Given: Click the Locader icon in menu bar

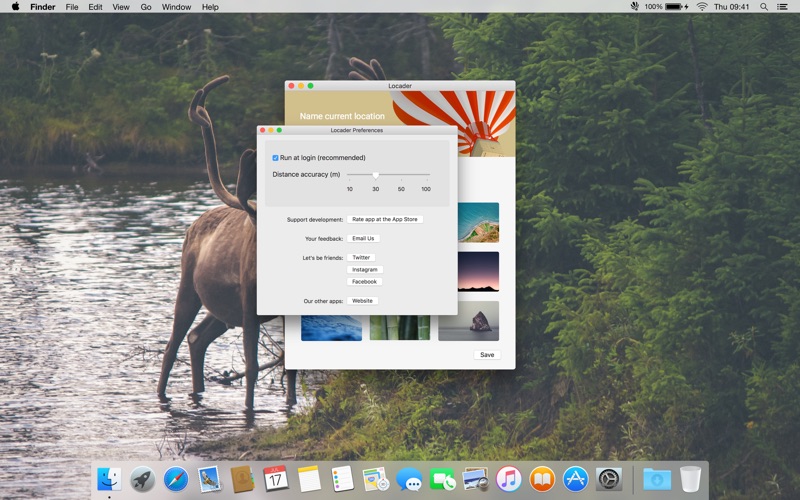Looking at the screenshot, I should tap(635, 7).
